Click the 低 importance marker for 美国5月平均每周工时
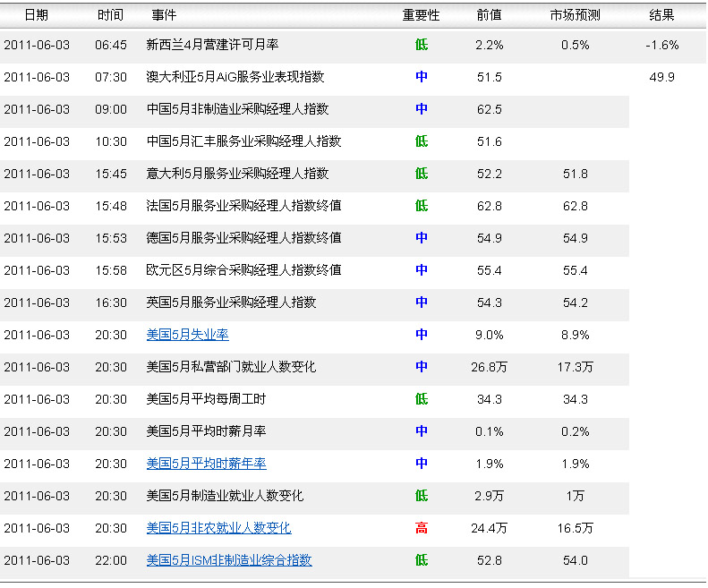The image size is (708, 588). click(x=422, y=399)
